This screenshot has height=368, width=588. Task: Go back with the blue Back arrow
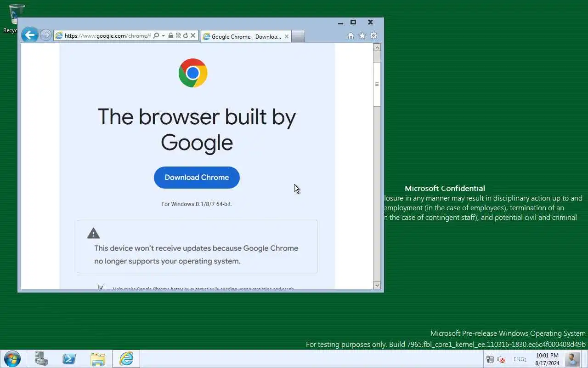29,35
